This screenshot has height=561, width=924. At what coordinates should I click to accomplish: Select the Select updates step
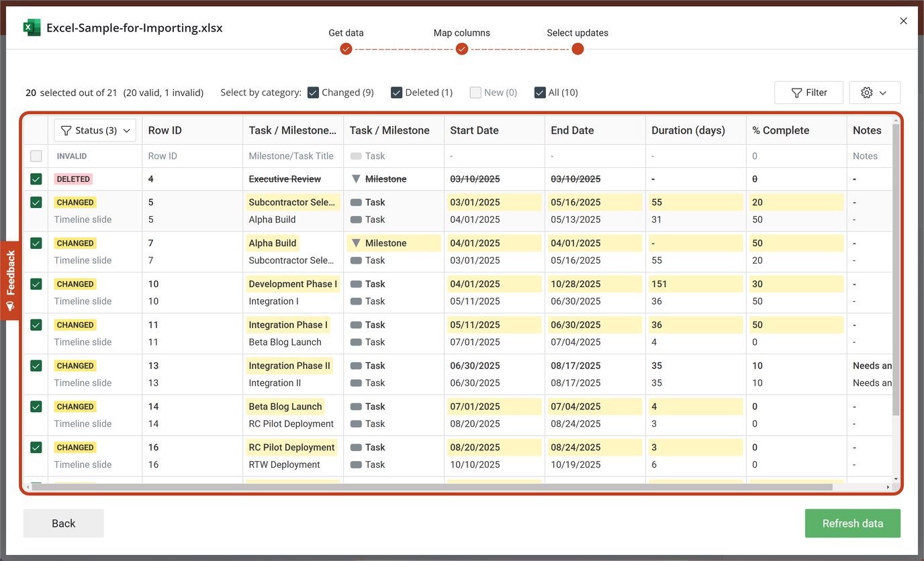pyautogui.click(x=577, y=48)
